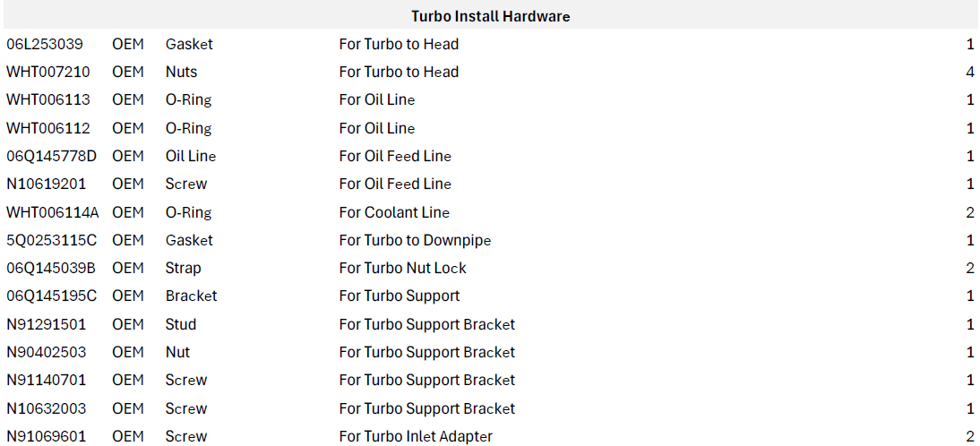Click the Turbo Install Hardware header

click(x=490, y=16)
